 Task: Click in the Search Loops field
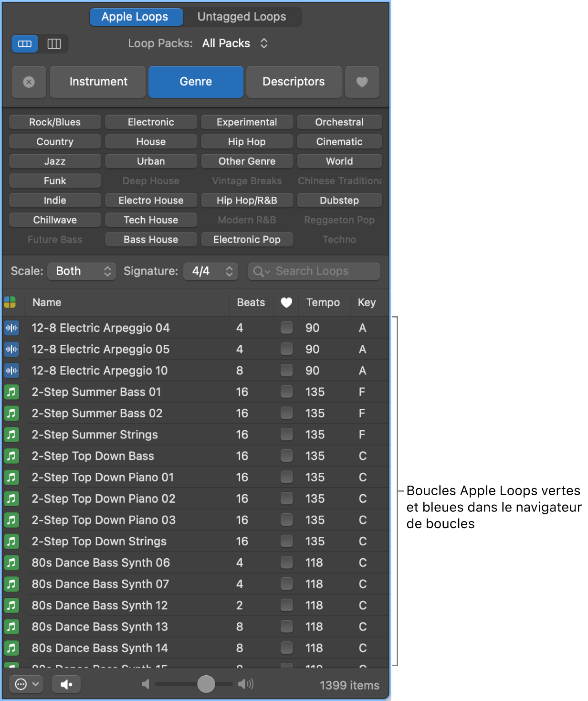click(x=314, y=271)
